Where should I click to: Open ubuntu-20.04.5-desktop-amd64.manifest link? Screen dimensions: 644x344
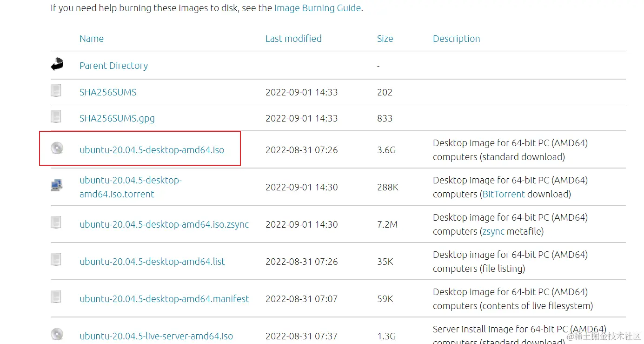(164, 299)
